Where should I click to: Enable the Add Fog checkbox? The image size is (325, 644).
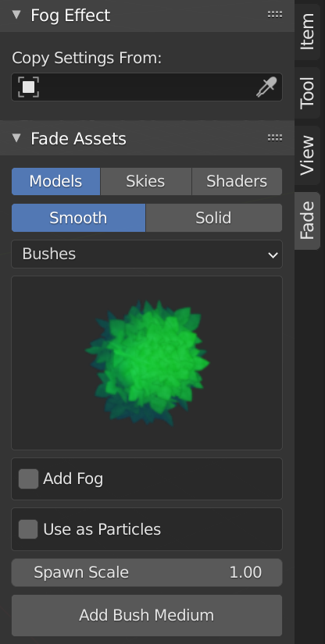(x=28, y=479)
